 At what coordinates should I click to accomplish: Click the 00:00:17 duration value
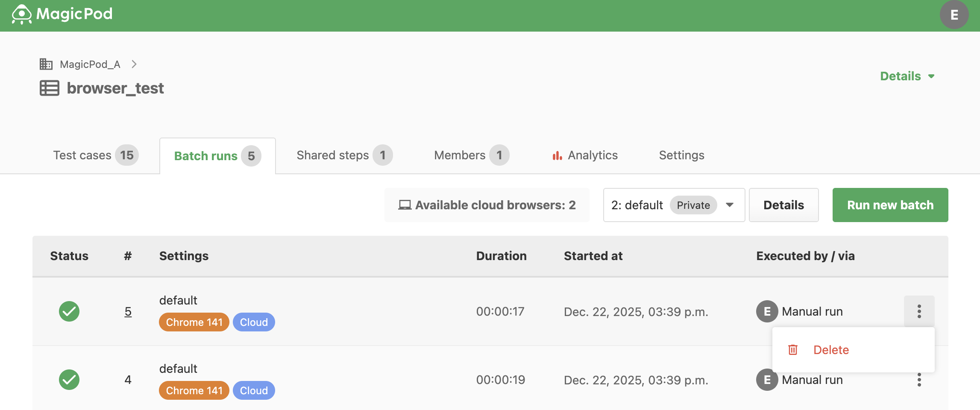500,311
